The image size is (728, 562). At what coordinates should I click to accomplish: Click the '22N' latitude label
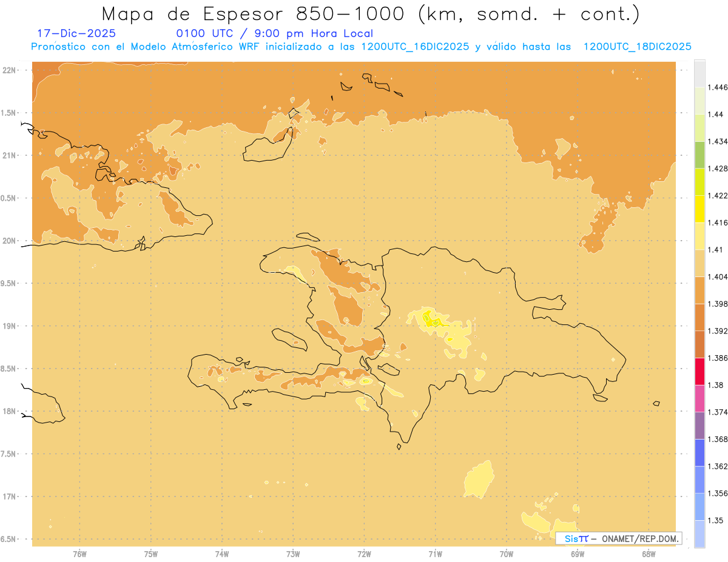coord(10,70)
